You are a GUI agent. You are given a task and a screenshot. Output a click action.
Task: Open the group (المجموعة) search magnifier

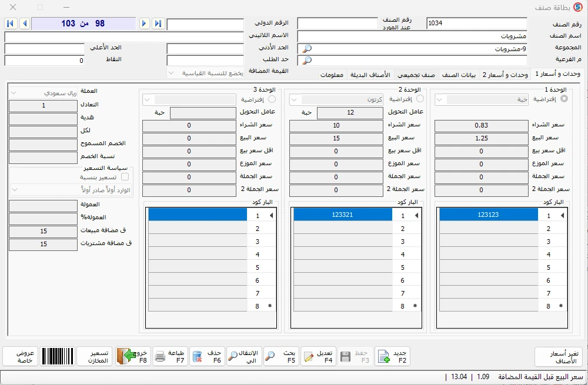coord(307,49)
